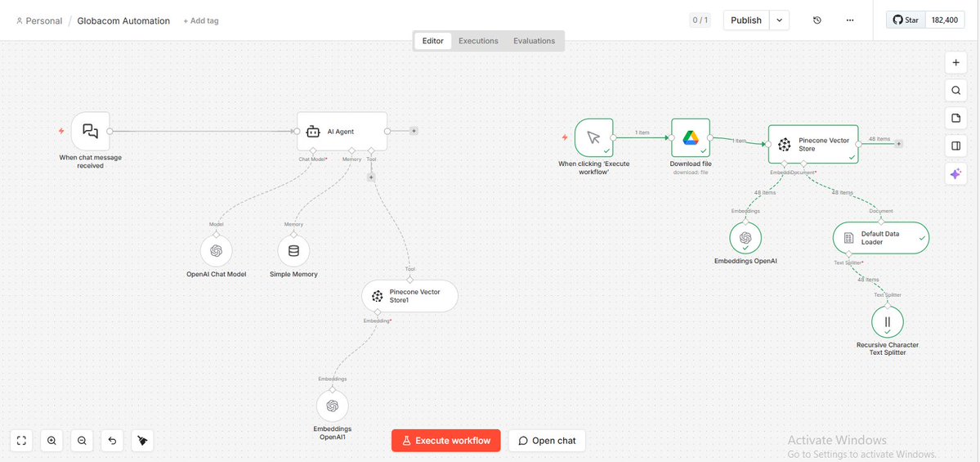Viewport: 980px width, 462px height.
Task: Switch to the Editor tab
Action: click(432, 41)
